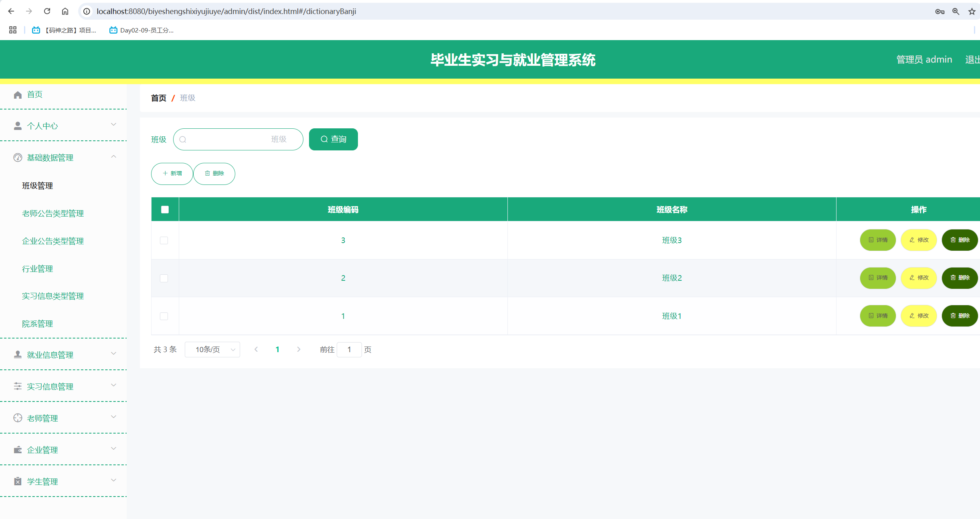Check the row checkbox for 班级1

[x=164, y=316]
